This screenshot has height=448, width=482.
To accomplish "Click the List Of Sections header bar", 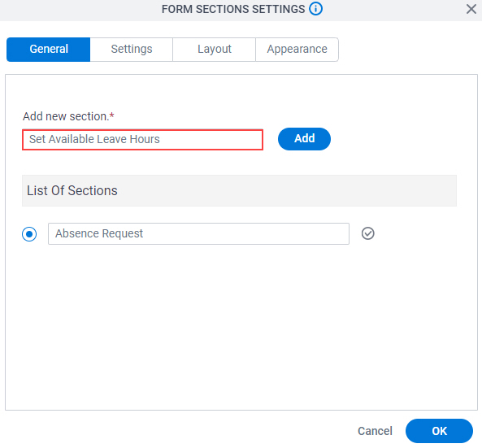I will coord(239,190).
